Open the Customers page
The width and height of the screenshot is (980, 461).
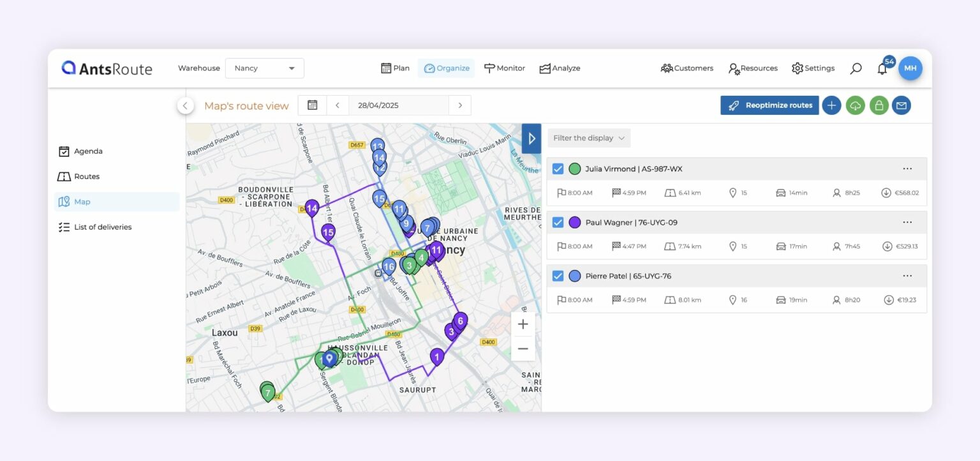pyautogui.click(x=687, y=68)
